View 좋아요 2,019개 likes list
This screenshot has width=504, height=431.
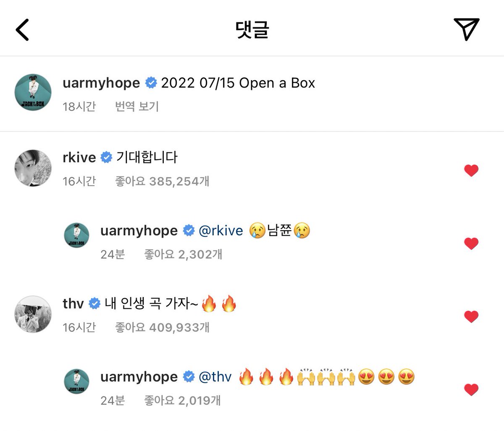pos(182,400)
